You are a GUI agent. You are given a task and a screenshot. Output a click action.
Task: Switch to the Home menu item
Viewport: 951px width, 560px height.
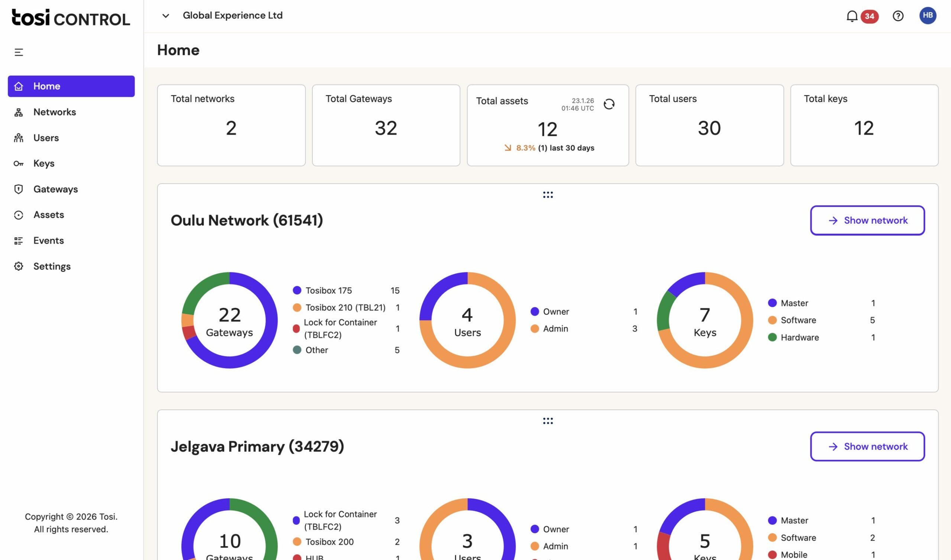point(46,86)
